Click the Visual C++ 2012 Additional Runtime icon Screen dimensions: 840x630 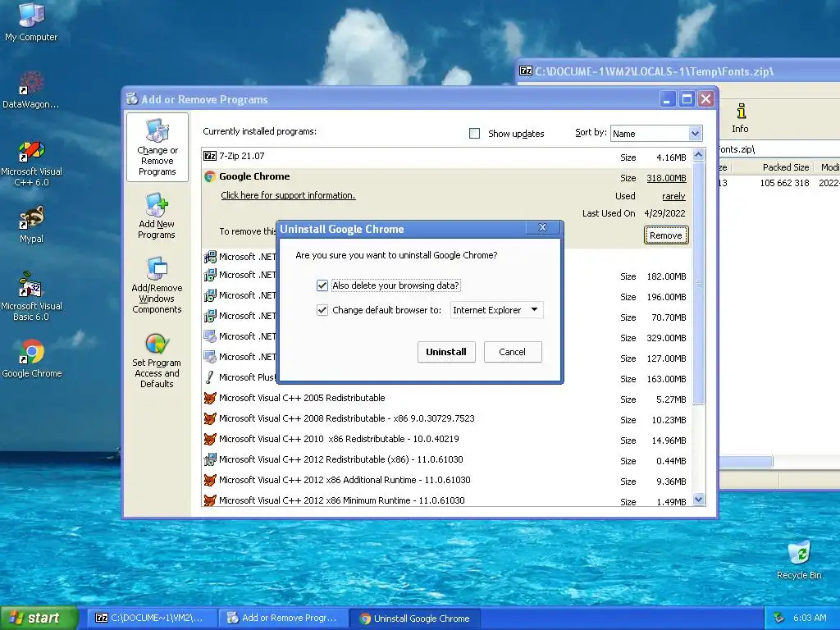pyautogui.click(x=210, y=480)
